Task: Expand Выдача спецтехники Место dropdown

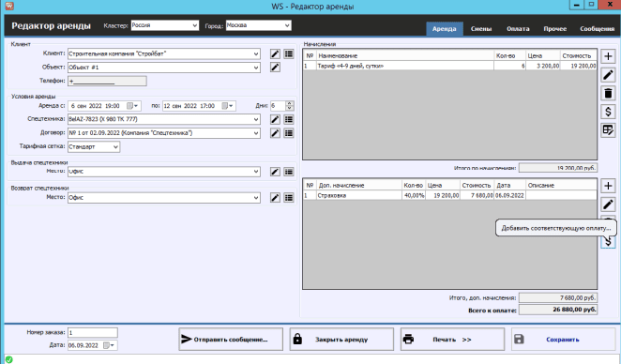Action: [x=256, y=172]
